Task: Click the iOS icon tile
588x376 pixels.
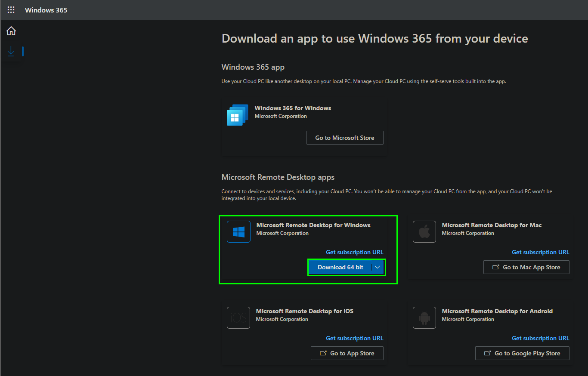Action: pyautogui.click(x=238, y=318)
